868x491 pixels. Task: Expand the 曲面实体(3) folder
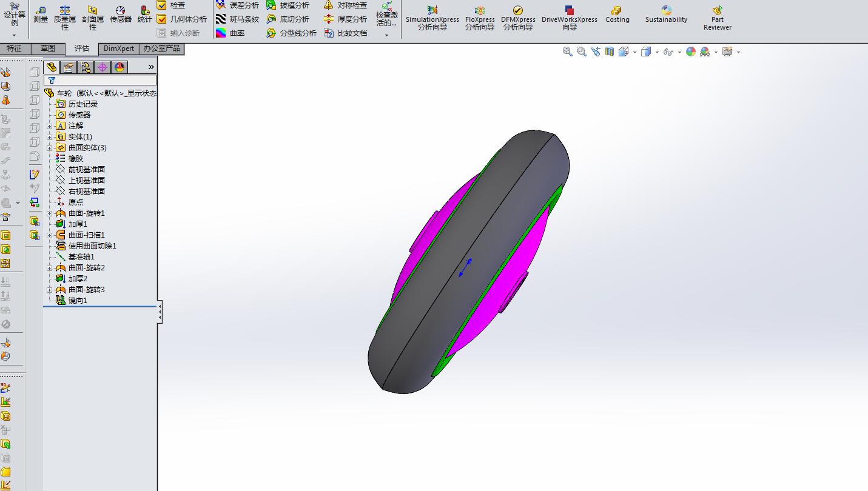(50, 148)
